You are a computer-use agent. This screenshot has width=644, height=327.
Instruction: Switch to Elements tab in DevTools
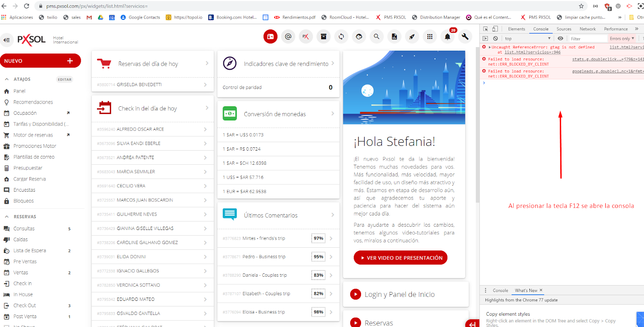point(516,29)
